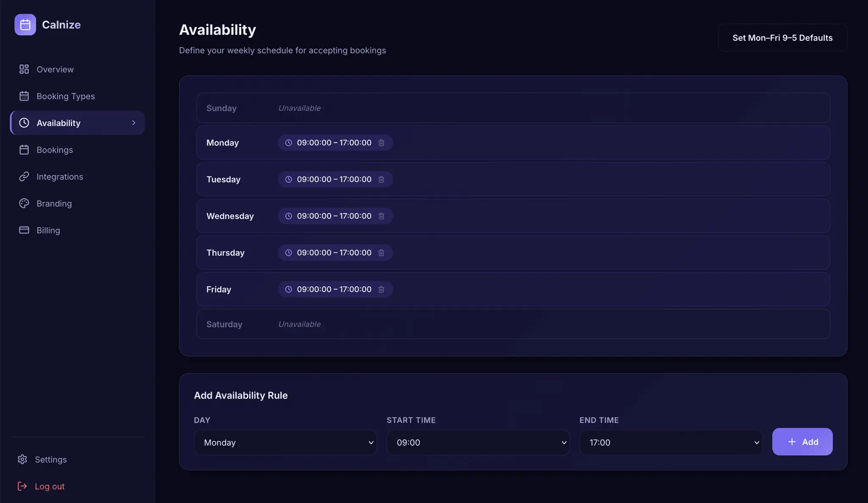Open the Start Time dropdown showing 09:00
868x503 pixels.
(478, 442)
